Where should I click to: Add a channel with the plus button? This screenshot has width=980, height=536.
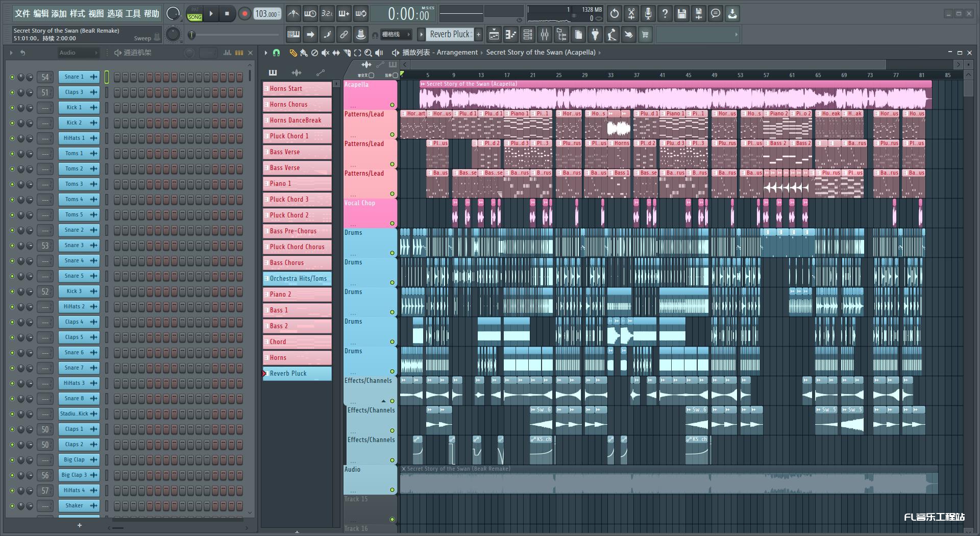[x=79, y=525]
